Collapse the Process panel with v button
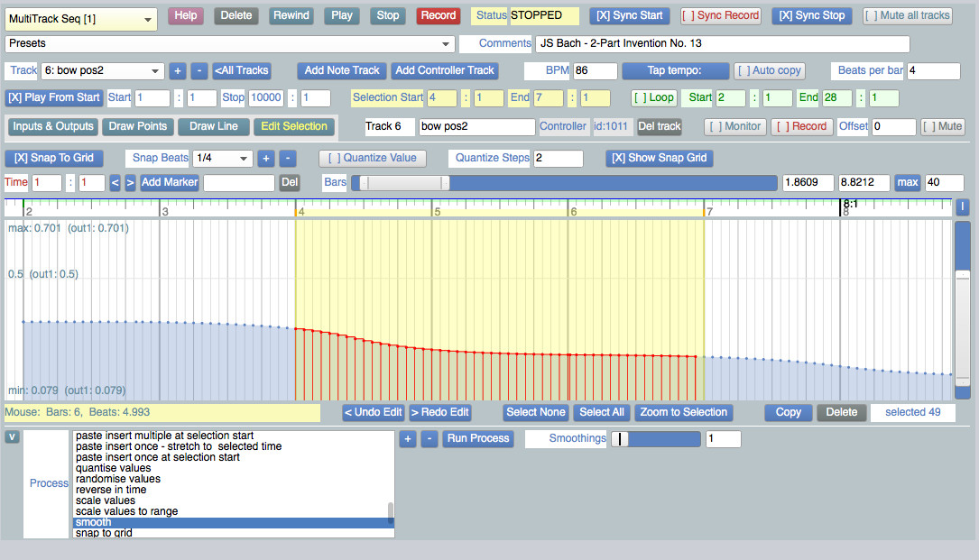The height and width of the screenshot is (560, 979). click(12, 437)
